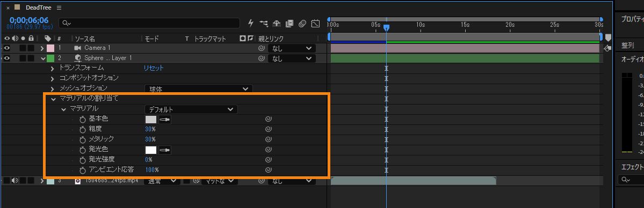Viewport: 644px width, 208px height.
Task: Click the アンビエント応答 value 100%
Action: coord(152,170)
